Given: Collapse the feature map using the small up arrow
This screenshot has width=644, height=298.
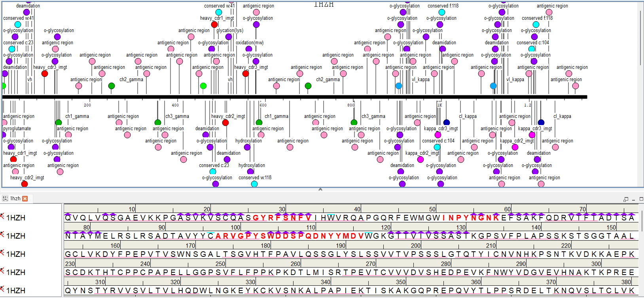Looking at the screenshot, I should pos(320,190).
